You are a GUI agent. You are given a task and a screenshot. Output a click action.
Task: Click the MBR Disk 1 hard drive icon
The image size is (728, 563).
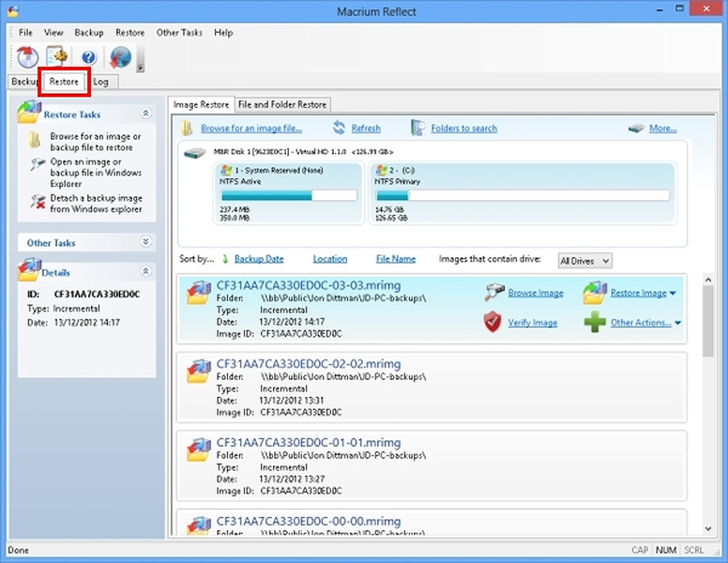[194, 153]
